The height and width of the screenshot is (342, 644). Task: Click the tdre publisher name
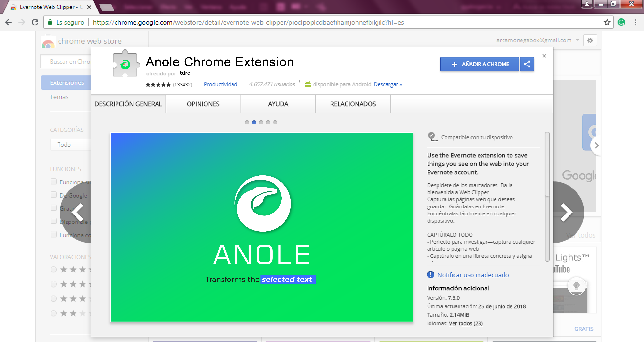click(185, 73)
